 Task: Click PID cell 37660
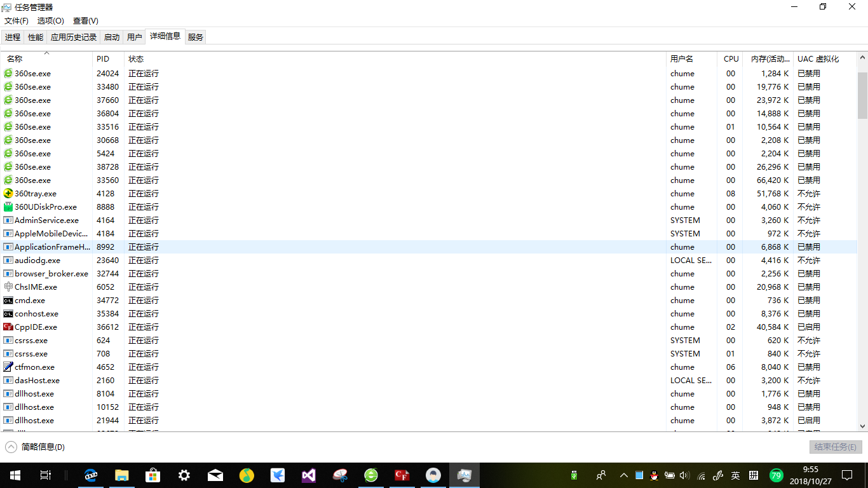tap(107, 100)
